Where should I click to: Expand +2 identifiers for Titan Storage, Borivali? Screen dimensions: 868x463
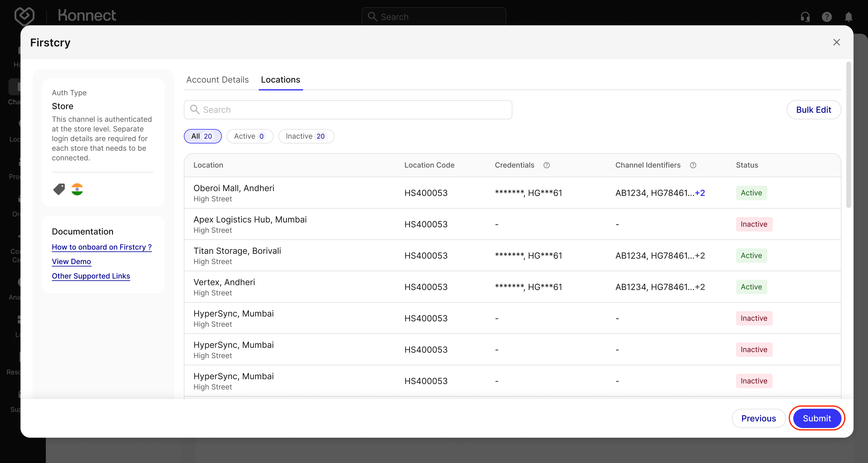coord(700,255)
